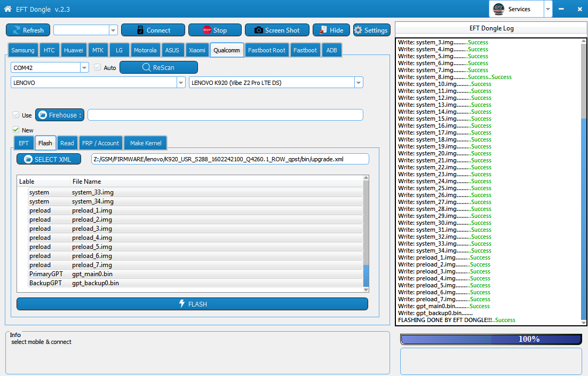Toggle the Auto checkbox
Viewport: 588px width, 376px height.
click(x=98, y=67)
